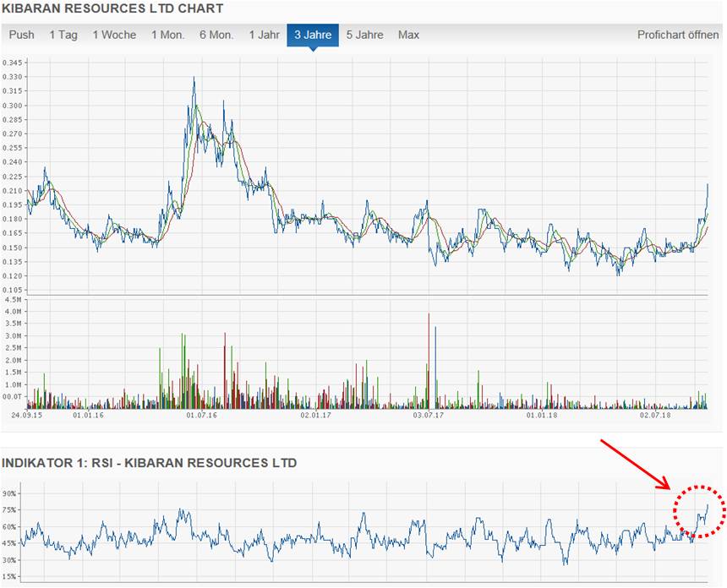Select the 6 Mon. timeframe tab
Viewport: 727px width, 588px height.
click(216, 35)
